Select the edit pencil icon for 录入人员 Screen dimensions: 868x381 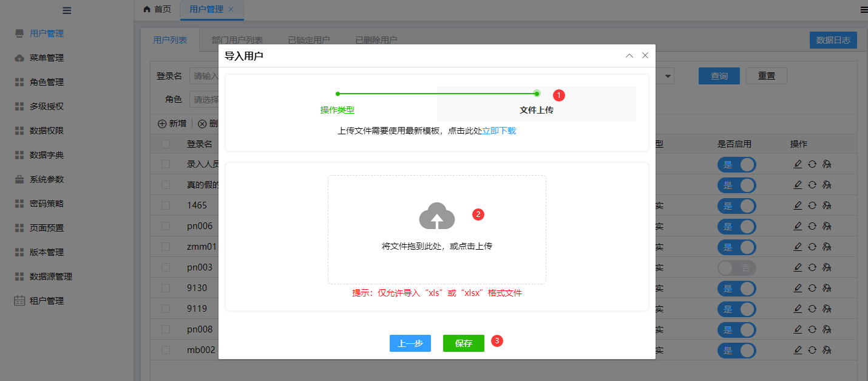798,164
